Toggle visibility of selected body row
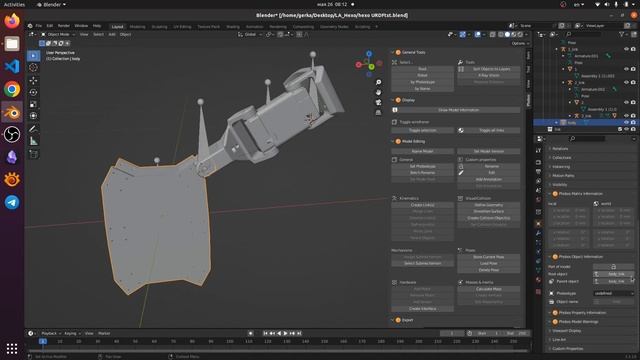Image resolution: width=640 pixels, height=360 pixels. point(626,122)
